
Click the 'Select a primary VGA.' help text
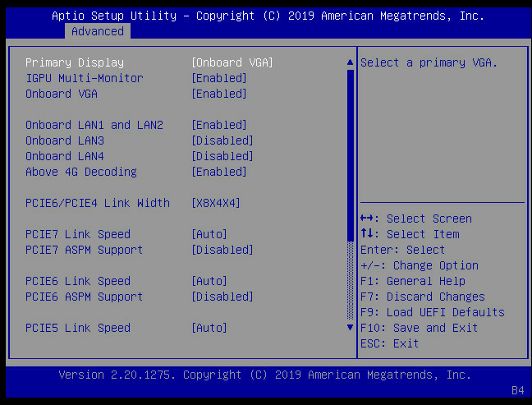pyautogui.click(x=429, y=62)
